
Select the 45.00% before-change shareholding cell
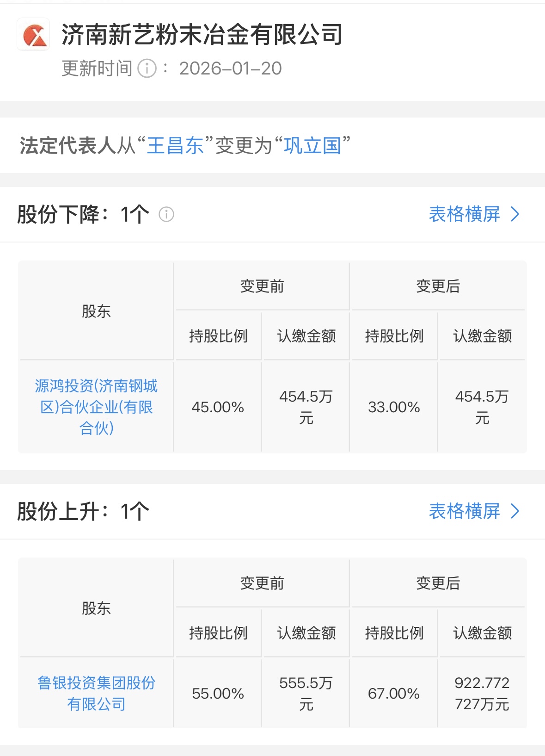point(218,407)
